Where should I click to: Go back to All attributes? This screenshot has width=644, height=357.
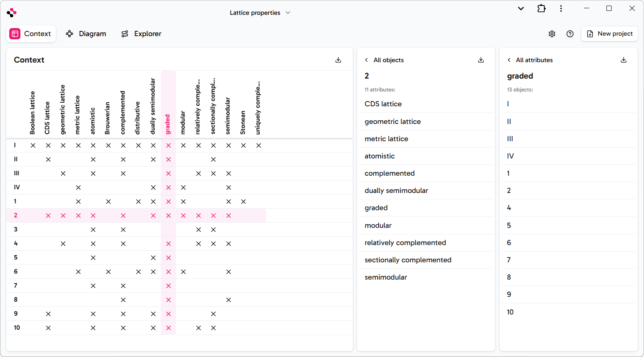click(x=530, y=60)
